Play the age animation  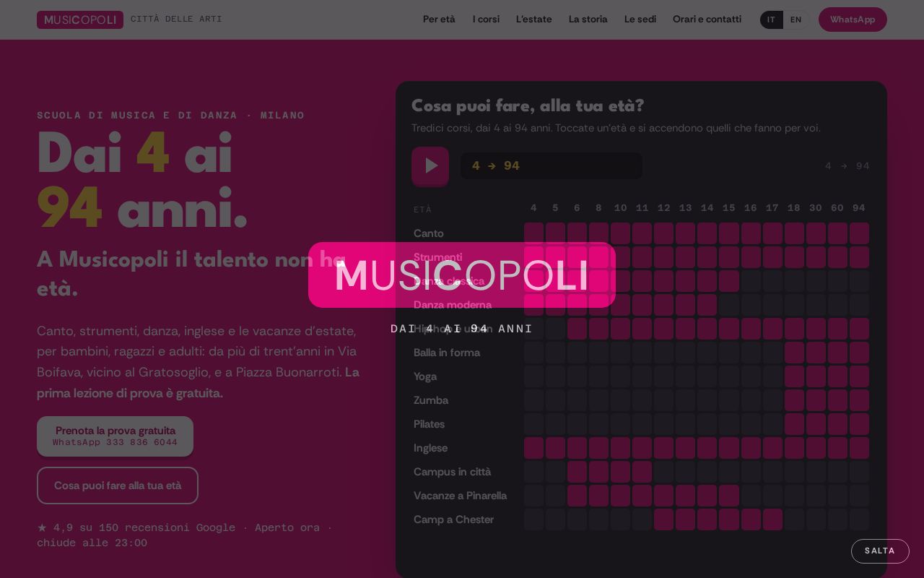430,166
